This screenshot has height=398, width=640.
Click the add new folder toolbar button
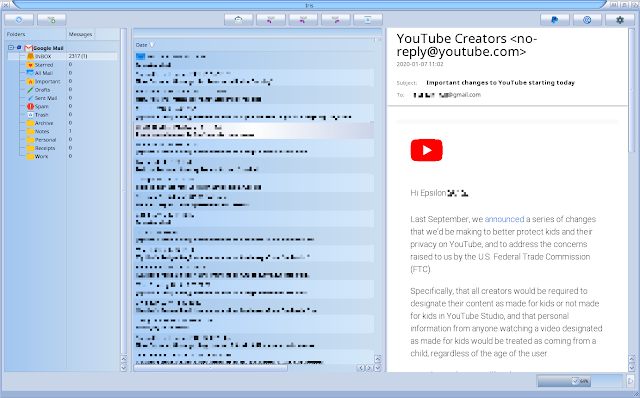tap(51, 20)
